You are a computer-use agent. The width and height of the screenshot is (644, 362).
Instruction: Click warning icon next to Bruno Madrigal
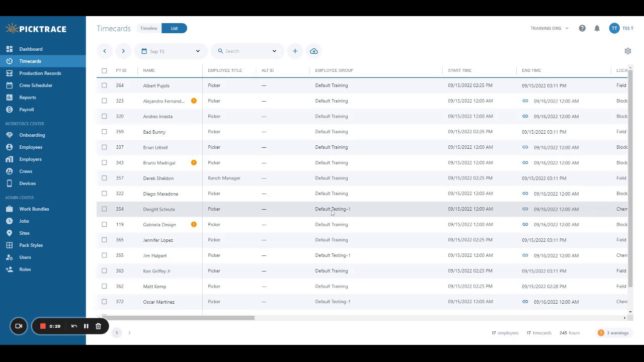(194, 162)
